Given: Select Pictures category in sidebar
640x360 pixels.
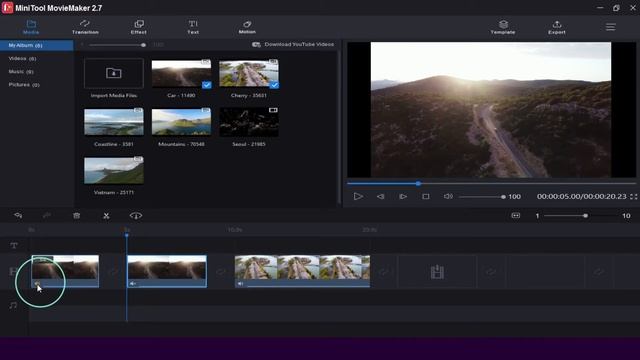Looking at the screenshot, I should point(24,84).
